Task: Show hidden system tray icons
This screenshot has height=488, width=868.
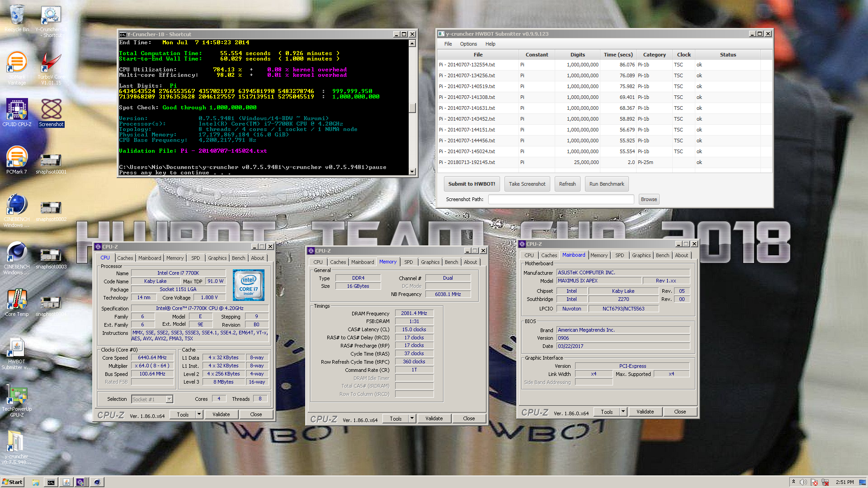Action: tap(793, 482)
